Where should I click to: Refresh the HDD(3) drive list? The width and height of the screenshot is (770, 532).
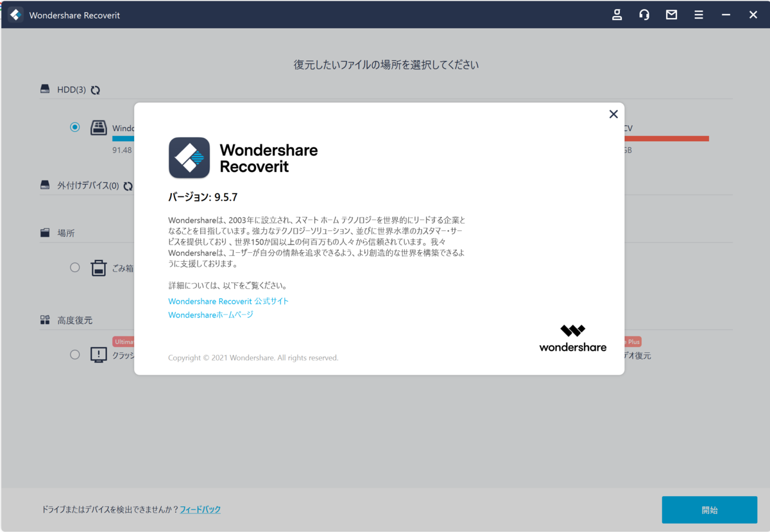click(95, 90)
